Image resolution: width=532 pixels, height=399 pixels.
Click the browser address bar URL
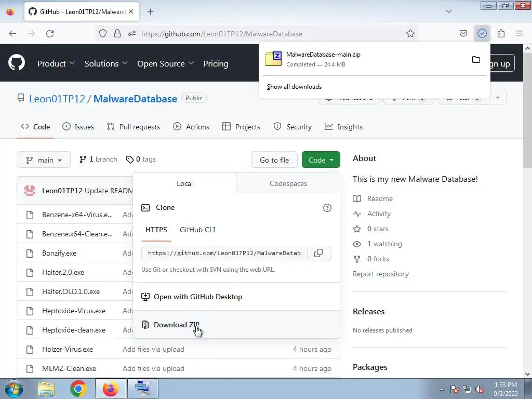click(x=221, y=34)
